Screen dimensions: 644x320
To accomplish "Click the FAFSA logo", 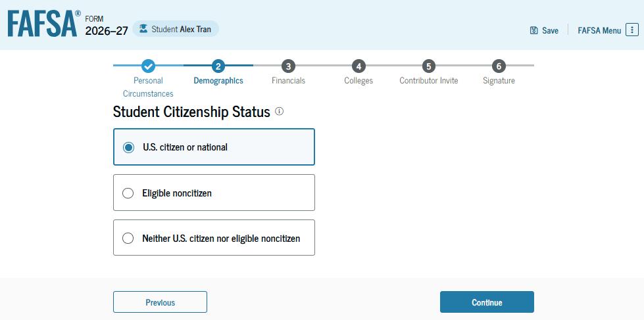I will pos(43,24).
